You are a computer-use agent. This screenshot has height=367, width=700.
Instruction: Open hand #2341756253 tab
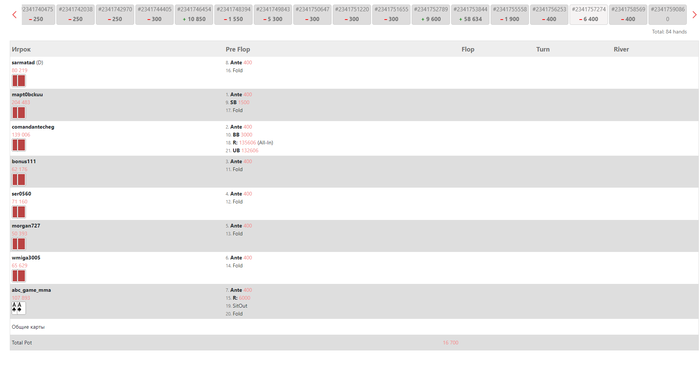(549, 14)
